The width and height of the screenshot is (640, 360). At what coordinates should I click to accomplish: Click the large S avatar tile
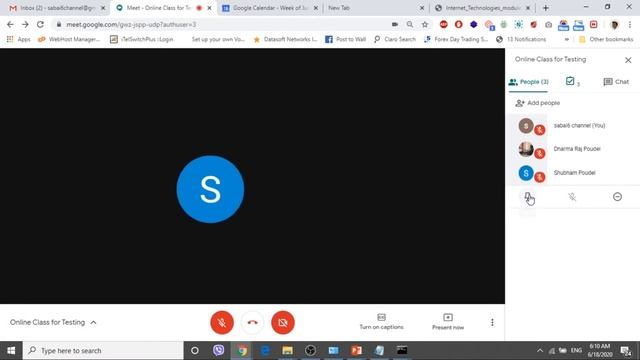pyautogui.click(x=210, y=189)
